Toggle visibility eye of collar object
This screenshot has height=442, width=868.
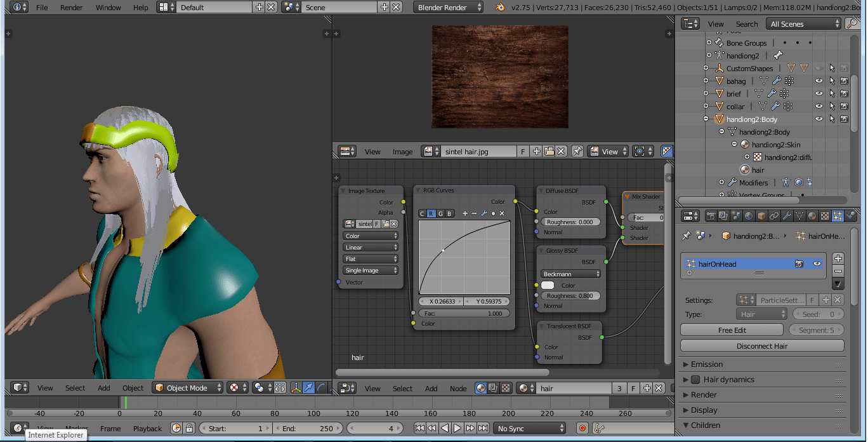[819, 106]
